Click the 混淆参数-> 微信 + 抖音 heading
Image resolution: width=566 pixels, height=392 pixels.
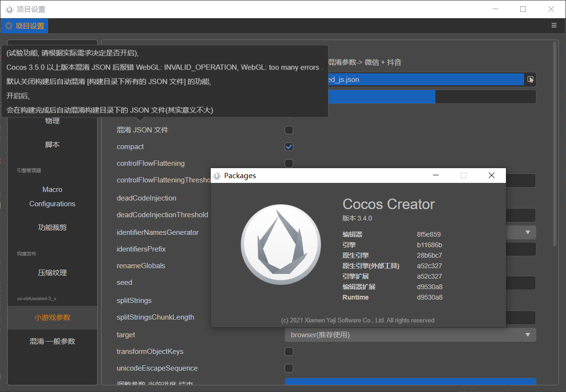[365, 62]
